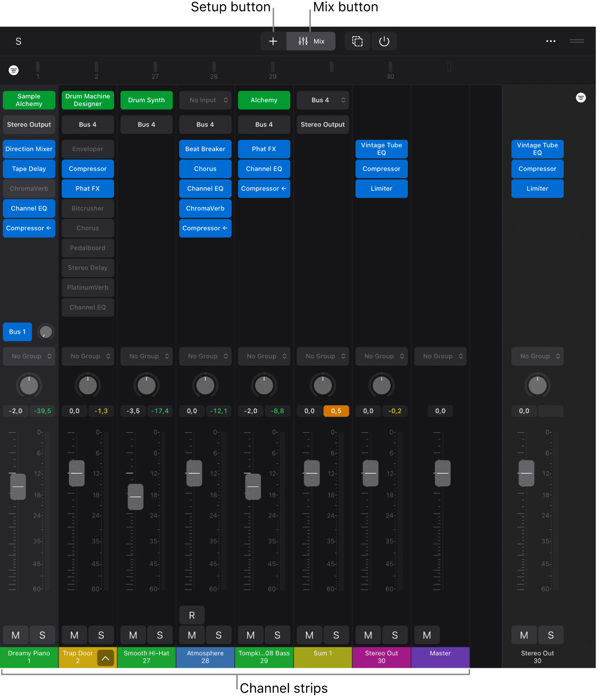The image size is (597, 700).
Task: Collapse the Trap Door plug-ins with the chevron
Action: coord(106,658)
